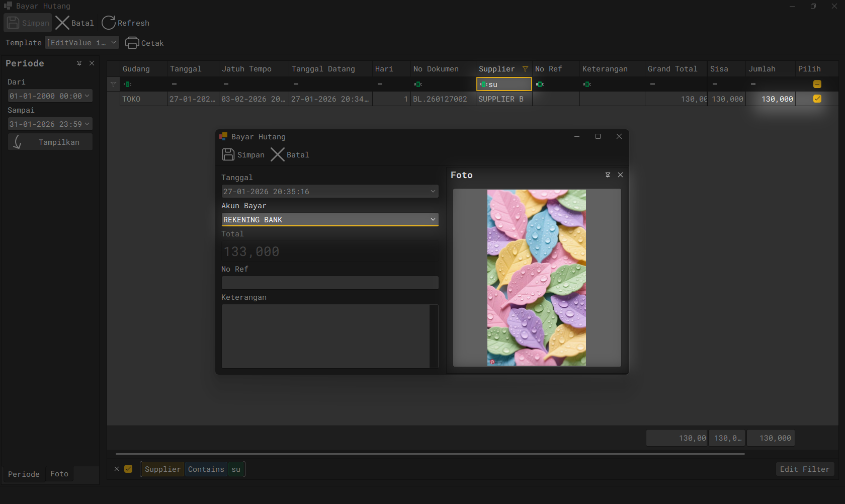The image size is (845, 504).
Task: Pin the Foto panel
Action: (608, 175)
